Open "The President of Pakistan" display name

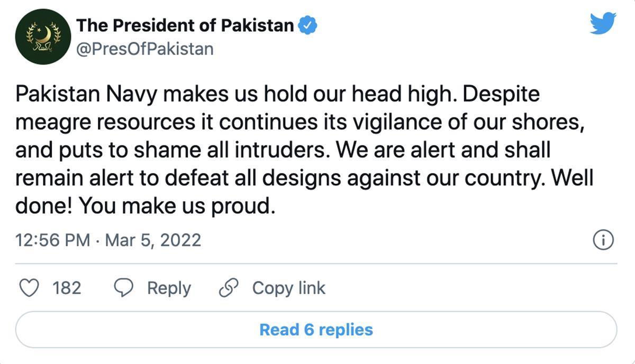click(185, 25)
